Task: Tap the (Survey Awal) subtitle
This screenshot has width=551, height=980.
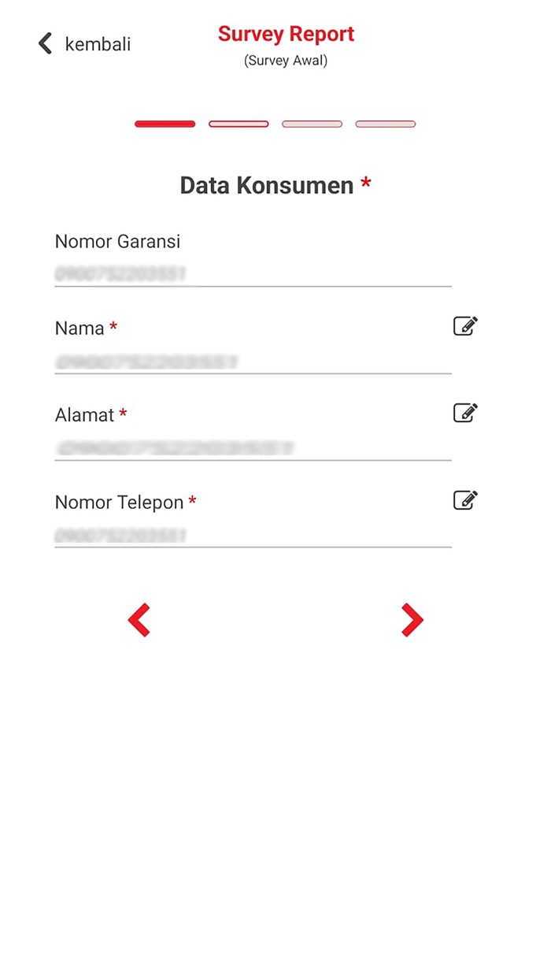Action: pos(286,61)
